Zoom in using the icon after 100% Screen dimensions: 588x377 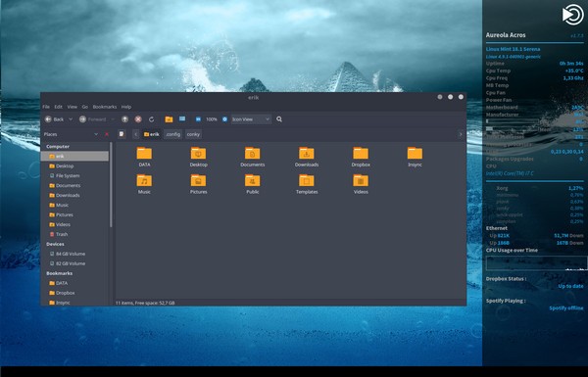(x=224, y=119)
